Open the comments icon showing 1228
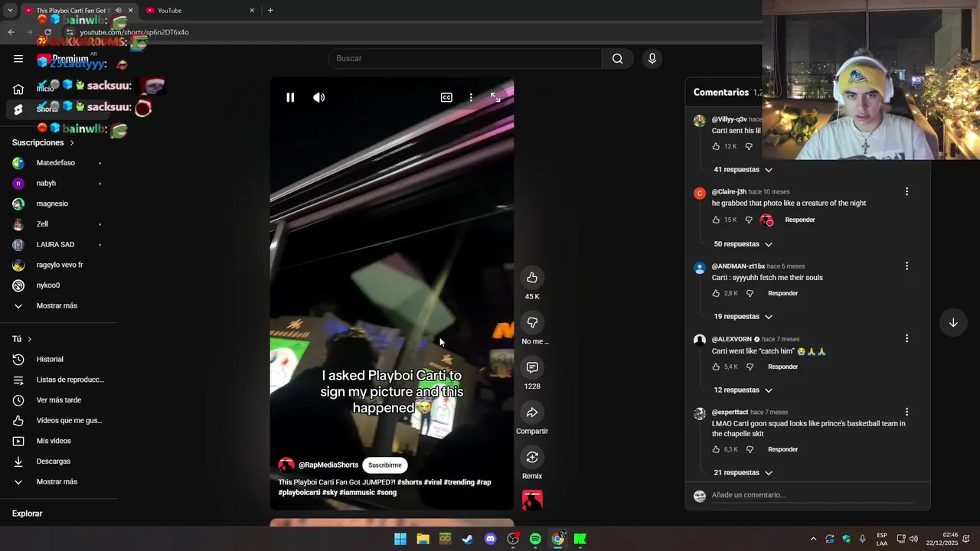 pyautogui.click(x=532, y=367)
